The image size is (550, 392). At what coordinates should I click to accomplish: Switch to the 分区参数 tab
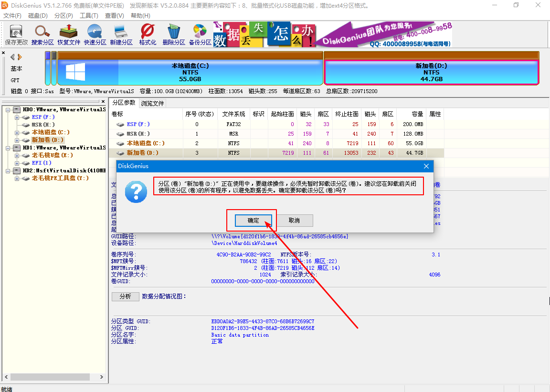[x=124, y=103]
